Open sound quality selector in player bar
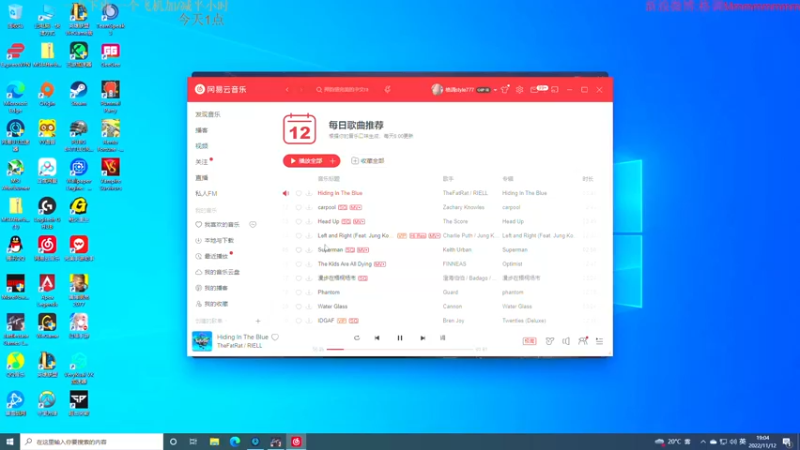Viewport: 800px width, 450px height. coord(530,341)
